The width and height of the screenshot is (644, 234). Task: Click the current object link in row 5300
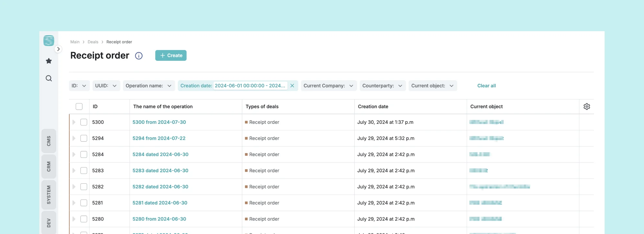pos(487,122)
